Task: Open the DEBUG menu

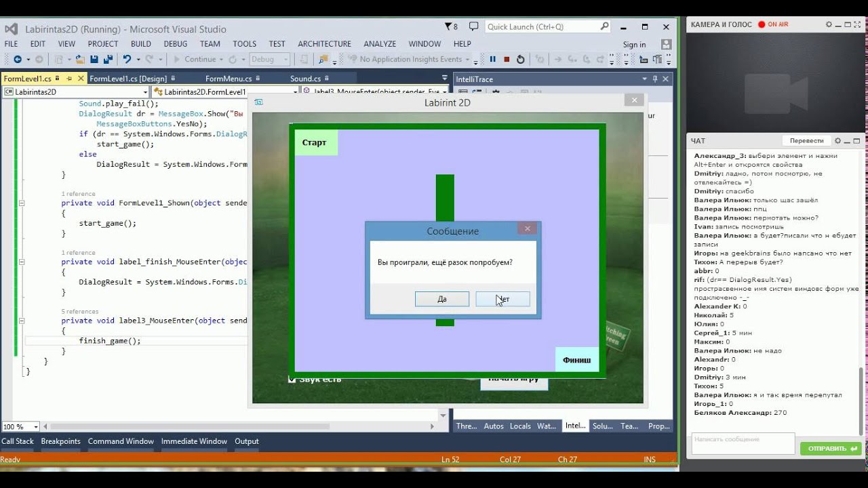Action: 175,44
